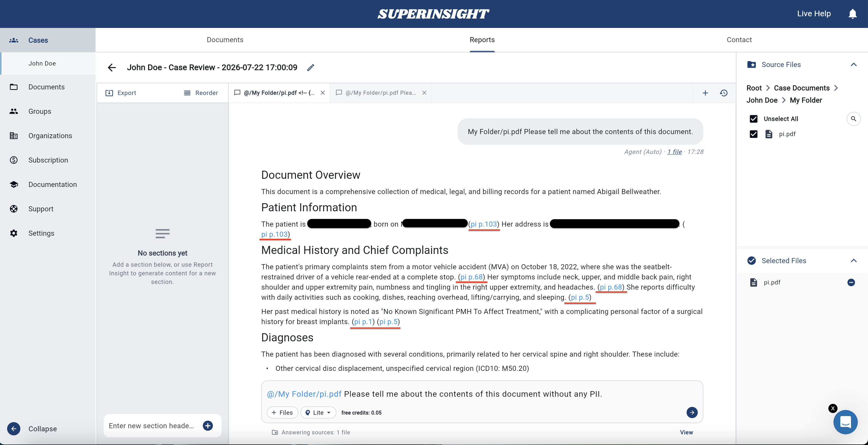
Task: Navigate to John Doe breadcrumb
Action: 762,100
